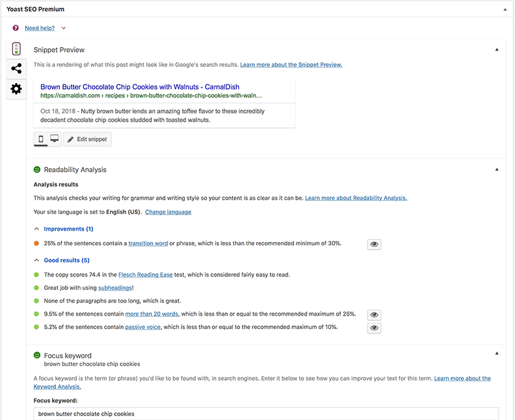Click the Readability Analysis heading
515x420 pixels.
pos(75,170)
